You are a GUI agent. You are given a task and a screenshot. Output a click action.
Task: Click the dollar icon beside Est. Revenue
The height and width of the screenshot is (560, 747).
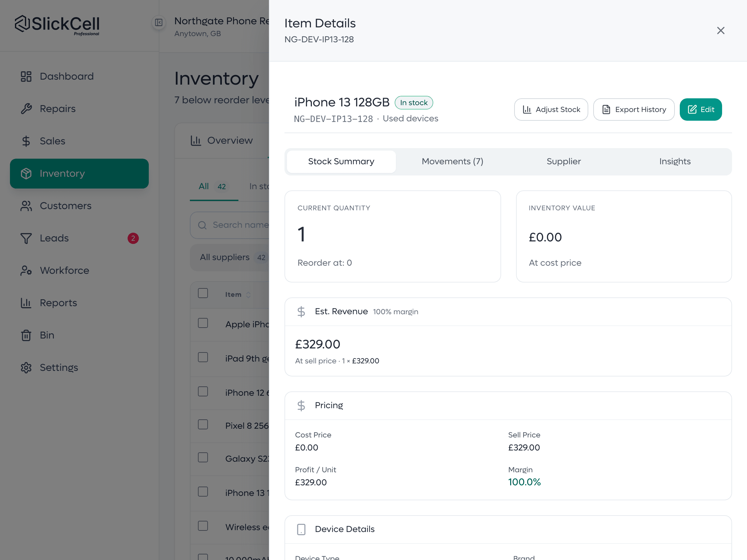[301, 311]
